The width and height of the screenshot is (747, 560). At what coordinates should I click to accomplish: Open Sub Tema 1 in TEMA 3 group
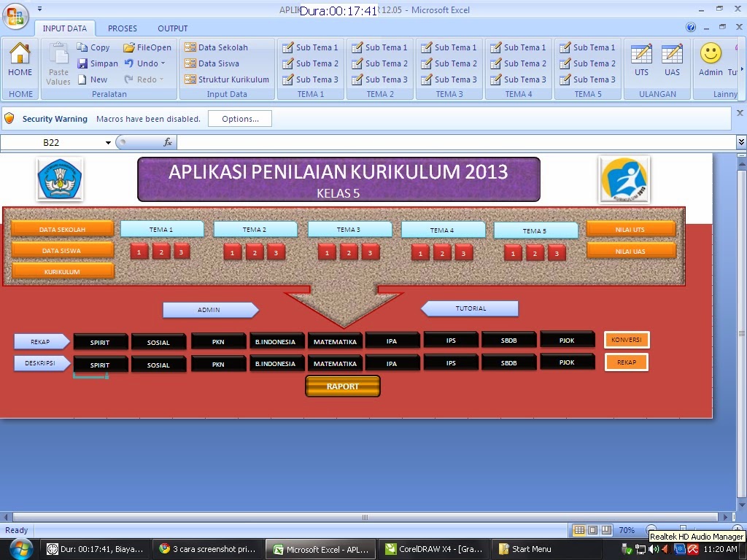(x=449, y=47)
